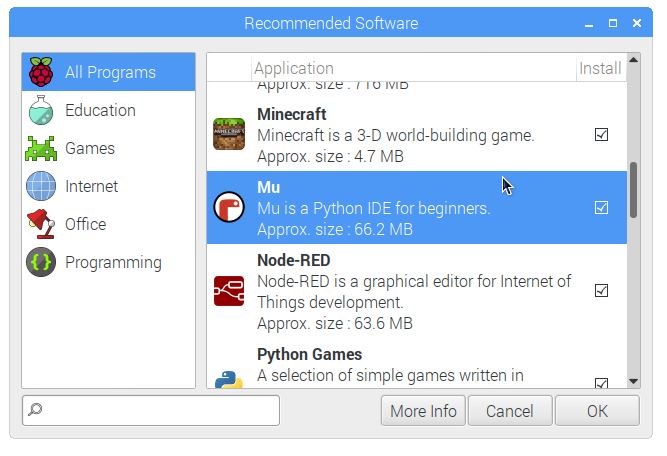
Task: Uncheck the Minecraft install checkbox
Action: coord(601,134)
